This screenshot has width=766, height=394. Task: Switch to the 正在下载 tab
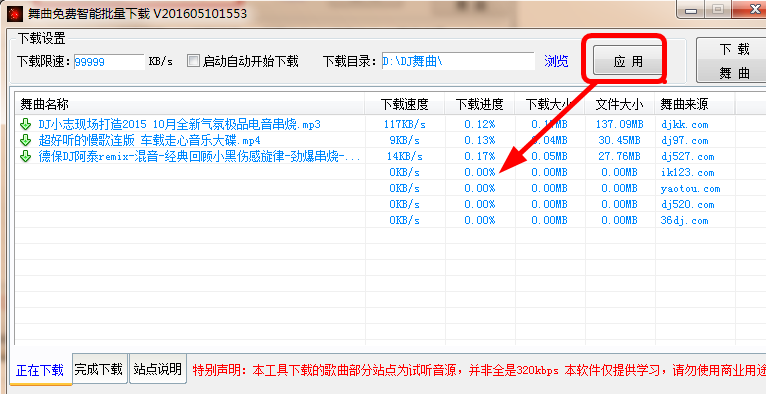pos(40,370)
